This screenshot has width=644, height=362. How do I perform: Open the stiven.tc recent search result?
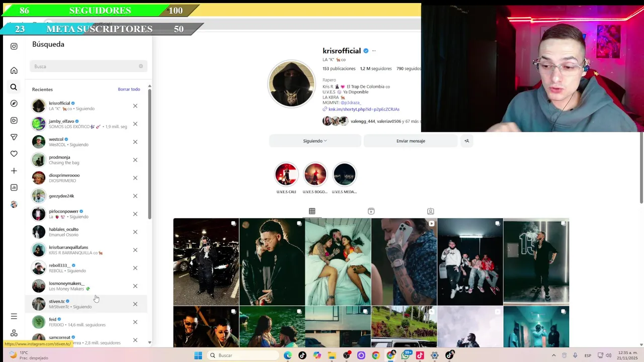(x=86, y=304)
